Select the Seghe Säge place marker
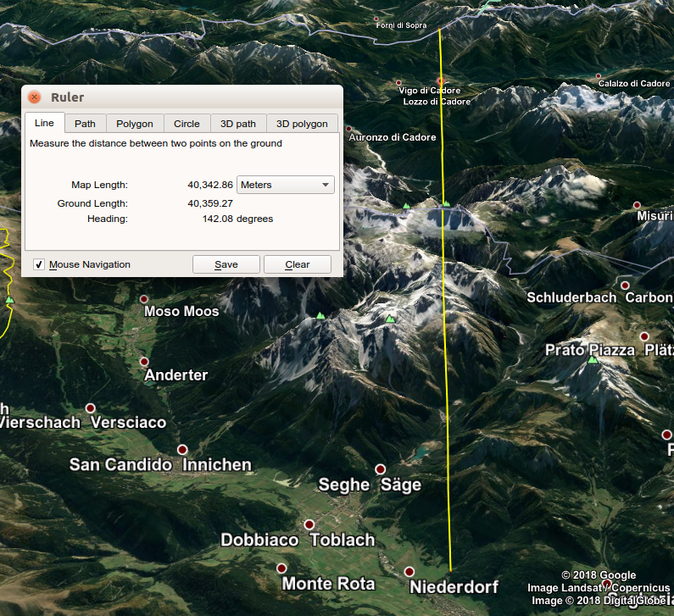 point(381,469)
